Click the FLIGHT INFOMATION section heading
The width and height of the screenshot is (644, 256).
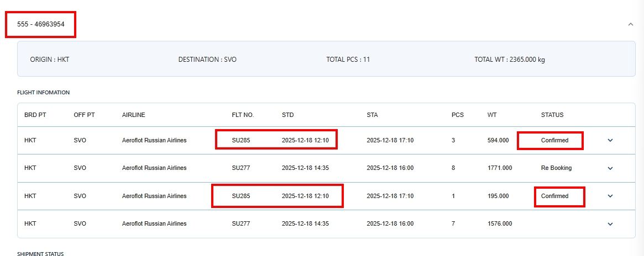(43, 93)
